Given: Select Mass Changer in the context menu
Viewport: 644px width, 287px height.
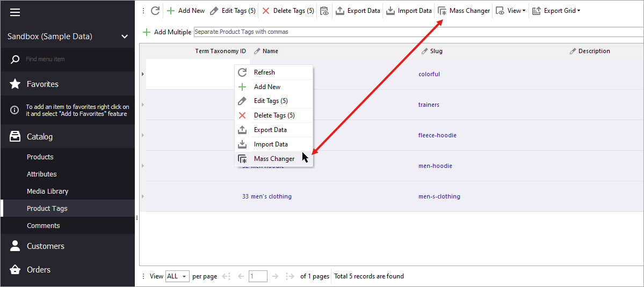Looking at the screenshot, I should point(274,159).
